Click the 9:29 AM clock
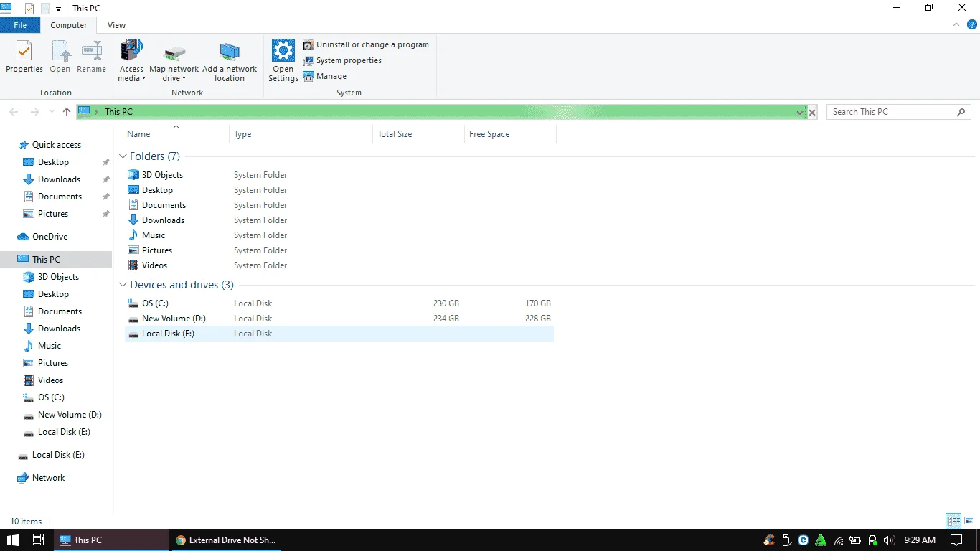Image resolution: width=980 pixels, height=551 pixels. pos(920,540)
